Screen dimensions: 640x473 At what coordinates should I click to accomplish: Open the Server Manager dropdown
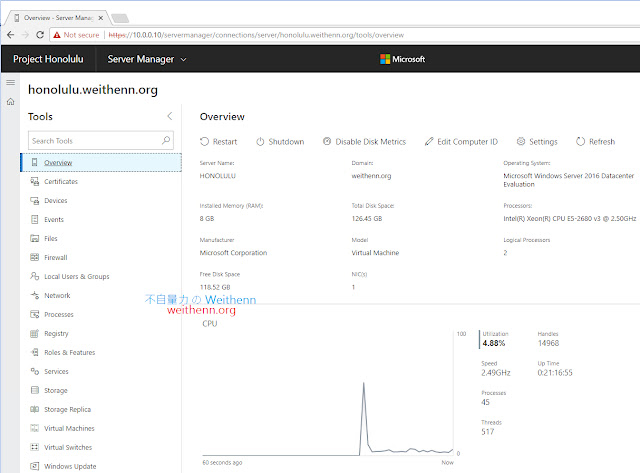147,59
